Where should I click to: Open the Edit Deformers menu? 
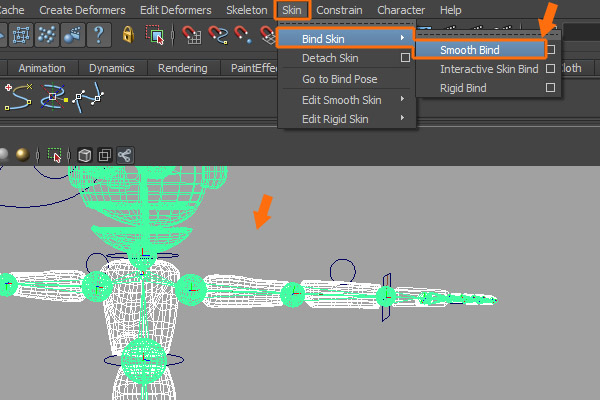point(176,10)
